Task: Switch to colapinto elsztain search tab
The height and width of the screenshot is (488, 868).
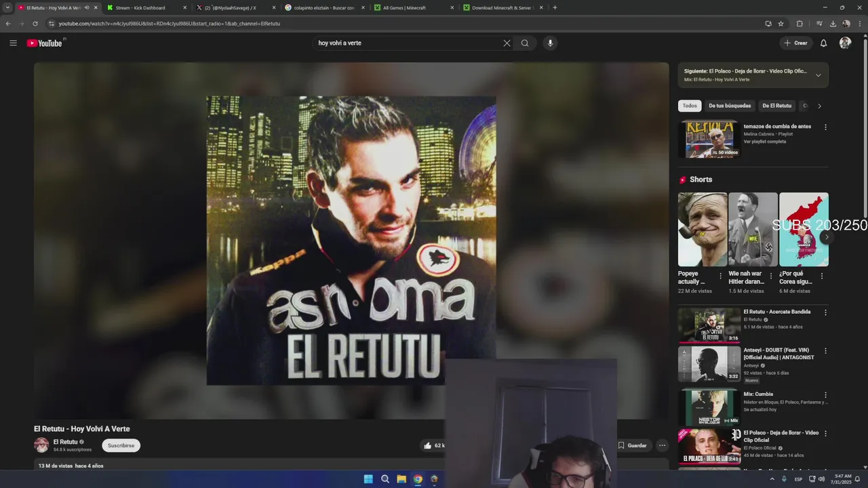Action: [x=324, y=7]
